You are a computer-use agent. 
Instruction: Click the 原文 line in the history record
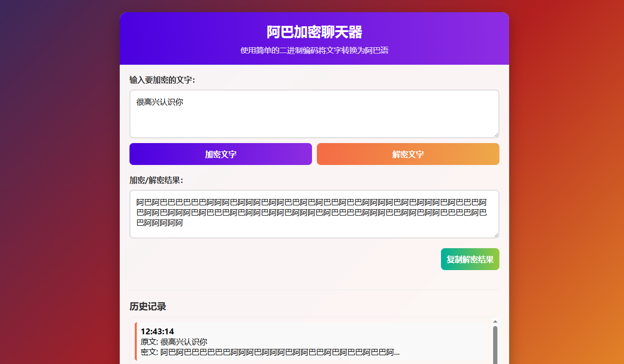(174, 342)
